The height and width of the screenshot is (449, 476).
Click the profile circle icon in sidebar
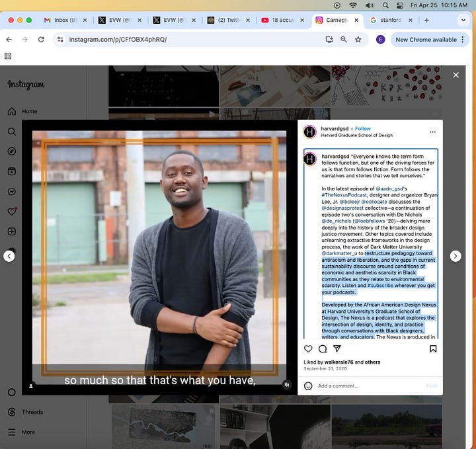click(x=11, y=392)
